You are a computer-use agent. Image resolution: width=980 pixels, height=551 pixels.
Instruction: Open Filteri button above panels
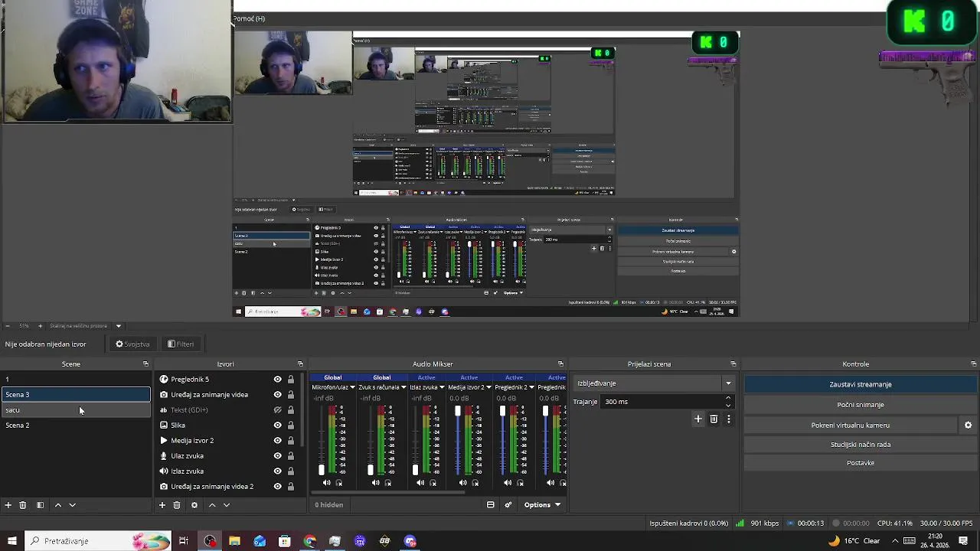(181, 344)
